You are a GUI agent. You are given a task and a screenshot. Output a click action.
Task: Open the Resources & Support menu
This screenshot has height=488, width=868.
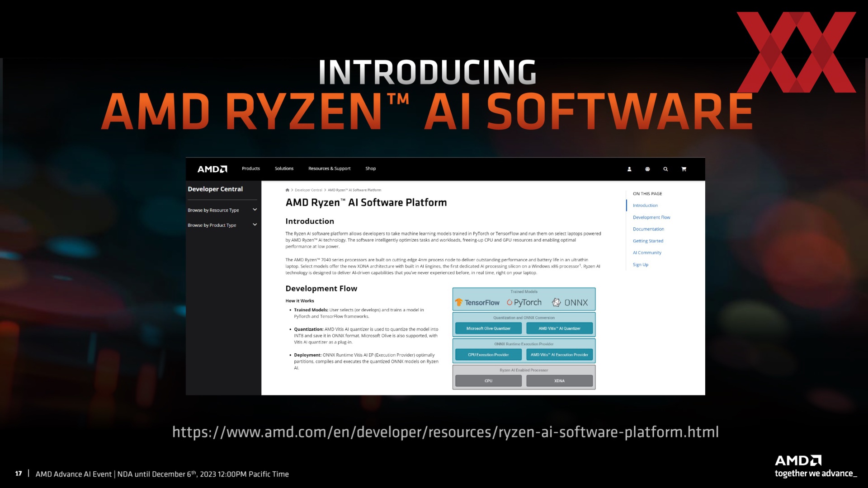pyautogui.click(x=329, y=169)
